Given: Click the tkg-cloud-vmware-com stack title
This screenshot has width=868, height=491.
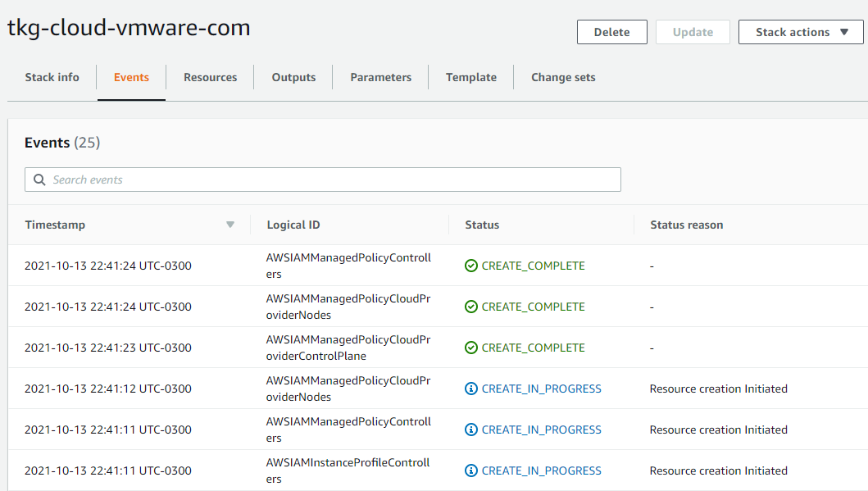Looking at the screenshot, I should [129, 28].
